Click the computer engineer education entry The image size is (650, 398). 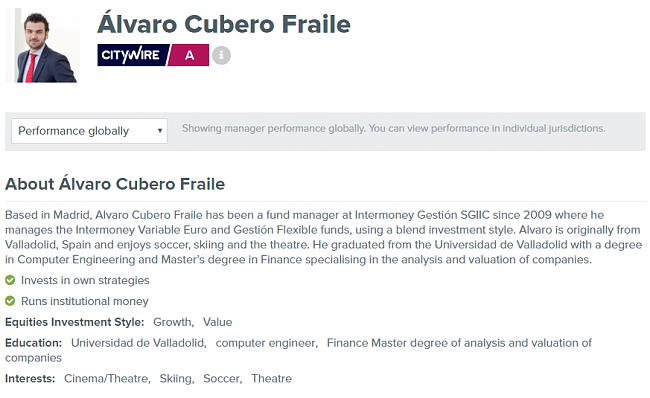point(267,343)
